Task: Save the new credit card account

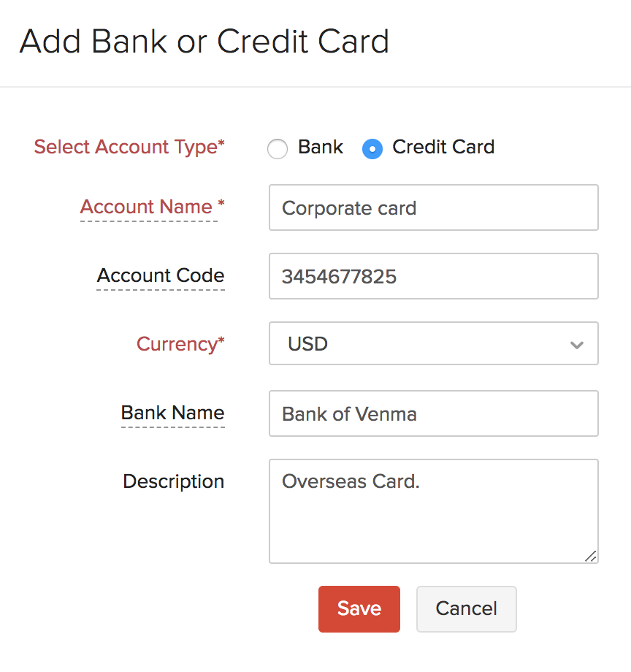Action: point(359,608)
